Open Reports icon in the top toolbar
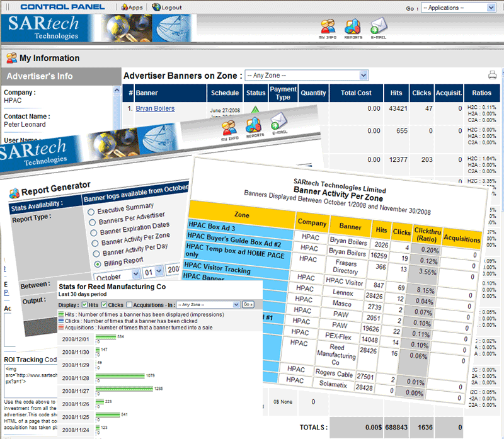 [x=353, y=28]
